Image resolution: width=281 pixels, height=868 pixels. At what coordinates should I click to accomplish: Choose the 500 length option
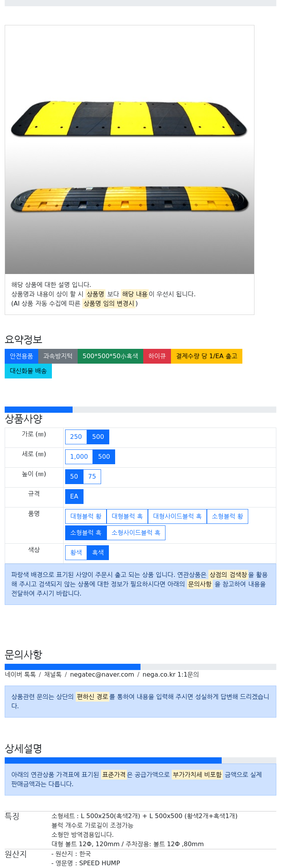coord(104,457)
